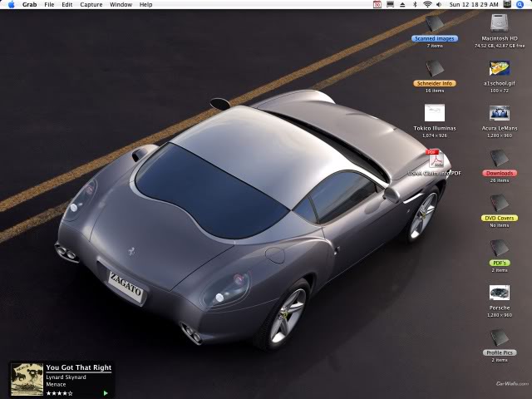Click the artist name "Lynard Skynard"
Viewport: 532px width, 399px height.
pos(66,377)
